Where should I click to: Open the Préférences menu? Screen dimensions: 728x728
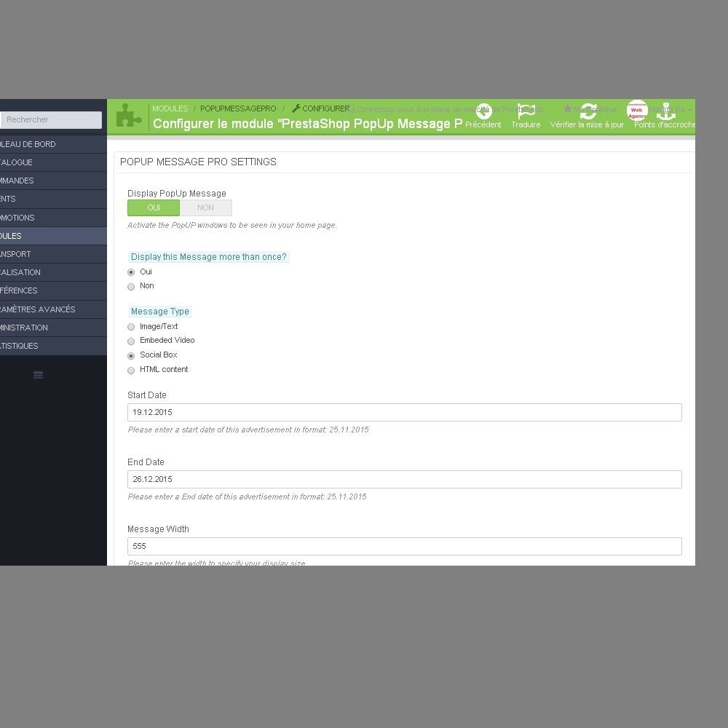point(53,290)
